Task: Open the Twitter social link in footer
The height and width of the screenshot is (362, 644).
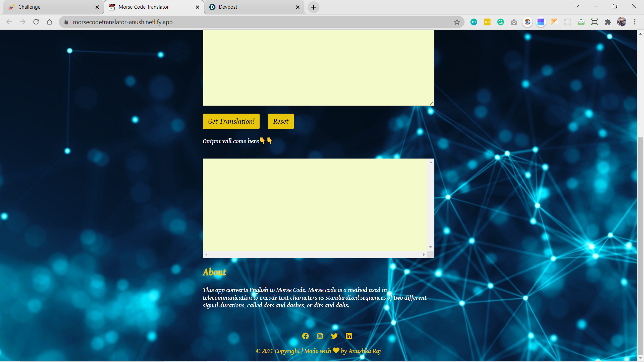Action: (x=334, y=336)
